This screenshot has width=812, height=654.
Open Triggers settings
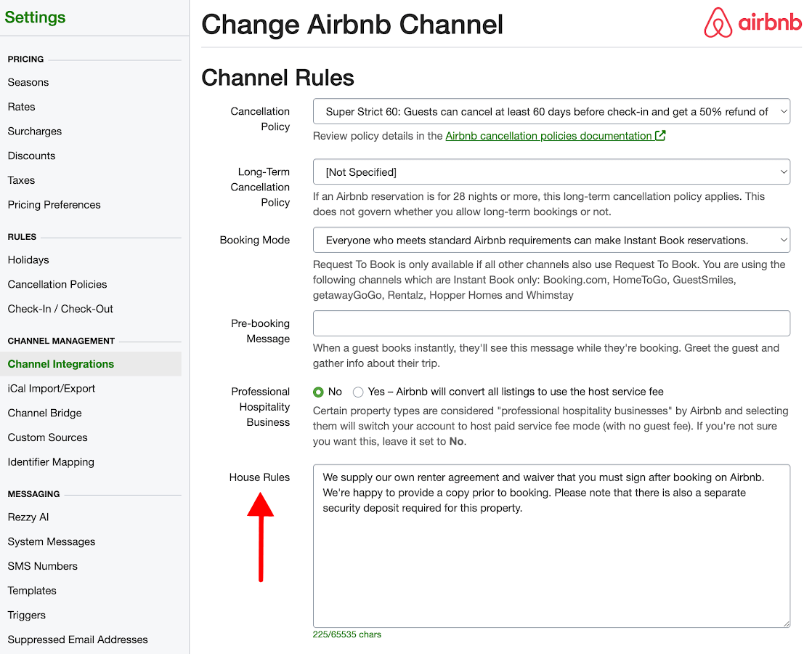point(26,615)
